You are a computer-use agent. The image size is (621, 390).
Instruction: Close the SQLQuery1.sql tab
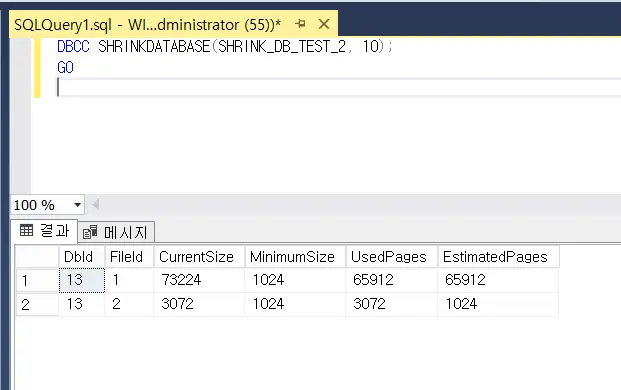tap(324, 24)
